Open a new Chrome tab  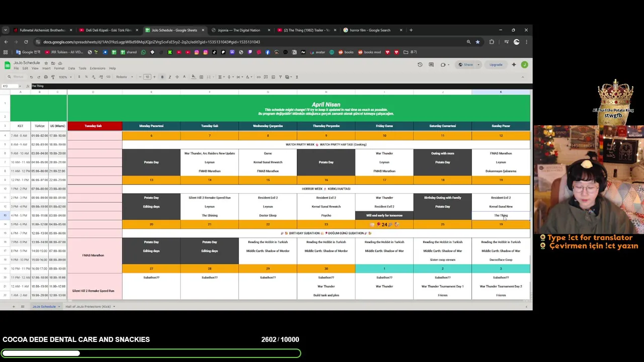pyautogui.click(x=411, y=30)
